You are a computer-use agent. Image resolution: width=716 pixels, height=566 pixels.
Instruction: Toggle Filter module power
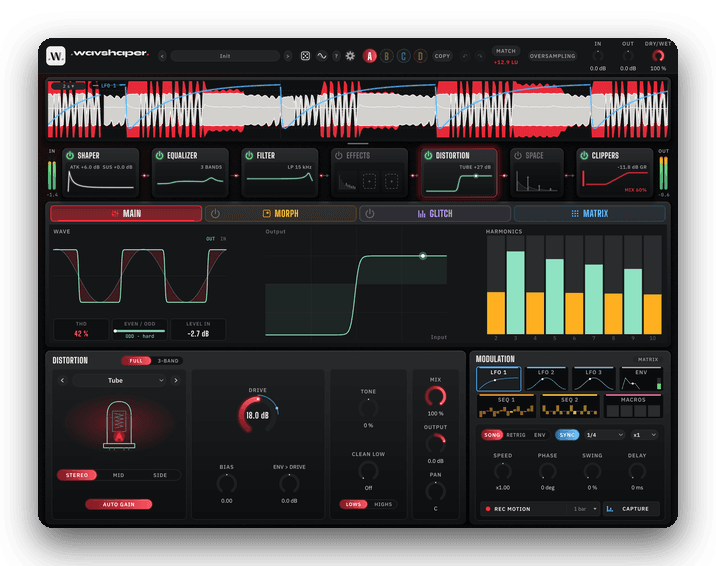pos(249,156)
